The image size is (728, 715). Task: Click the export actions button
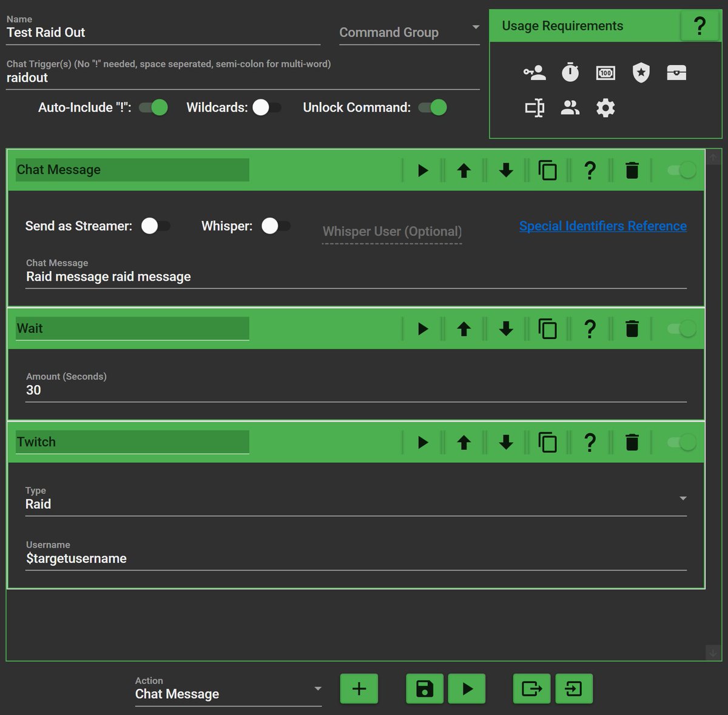click(x=531, y=689)
